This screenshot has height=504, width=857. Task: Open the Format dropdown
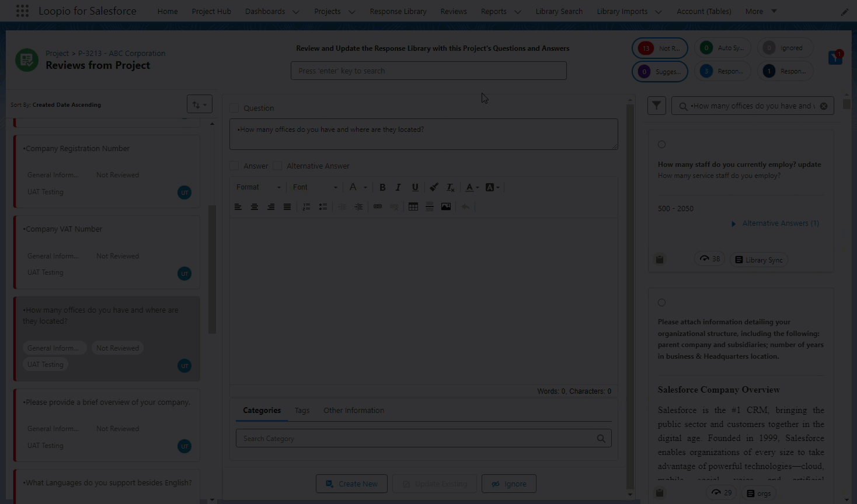258,187
